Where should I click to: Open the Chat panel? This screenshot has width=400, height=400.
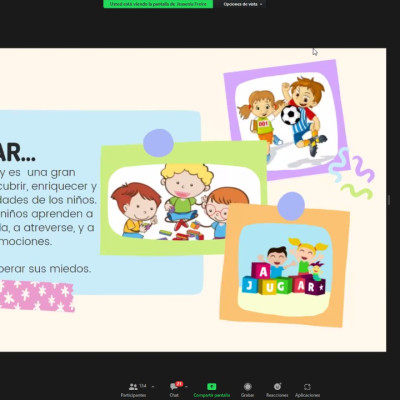[174, 390]
